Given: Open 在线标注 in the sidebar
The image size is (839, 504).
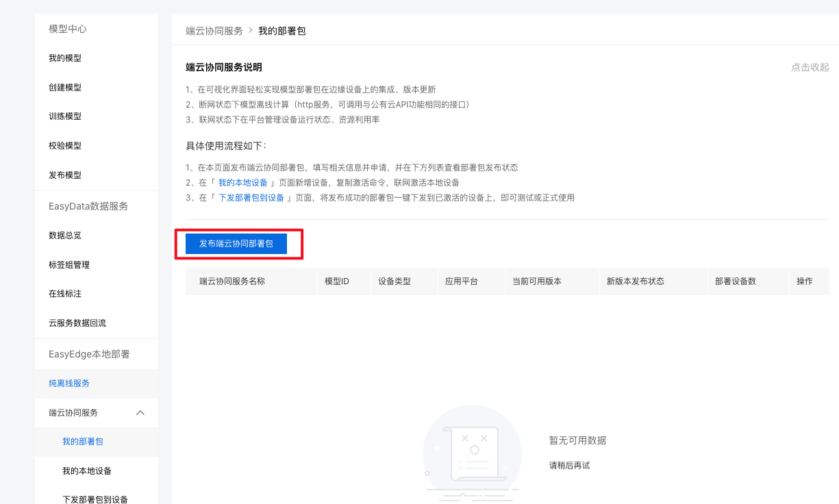Looking at the screenshot, I should pyautogui.click(x=65, y=294).
